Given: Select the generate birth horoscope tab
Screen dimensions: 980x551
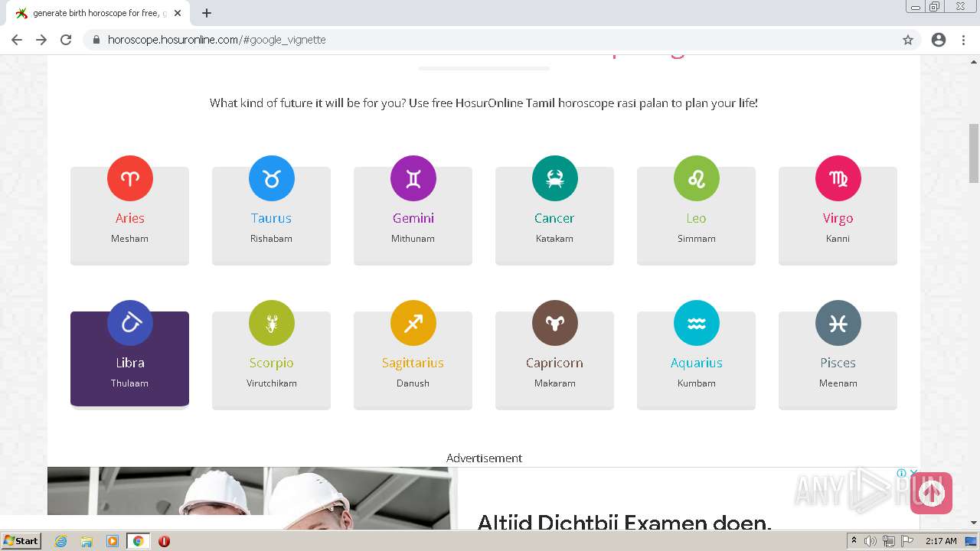Looking at the screenshot, I should pos(98,13).
